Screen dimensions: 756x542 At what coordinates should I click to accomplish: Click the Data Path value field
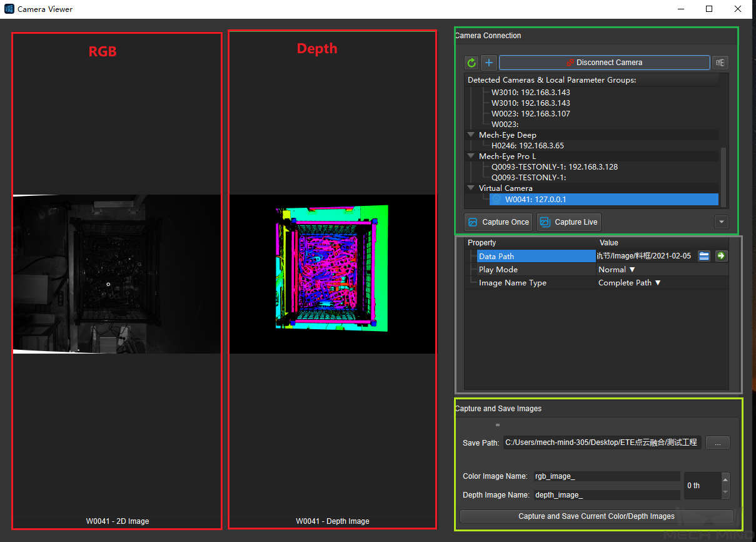click(x=645, y=256)
